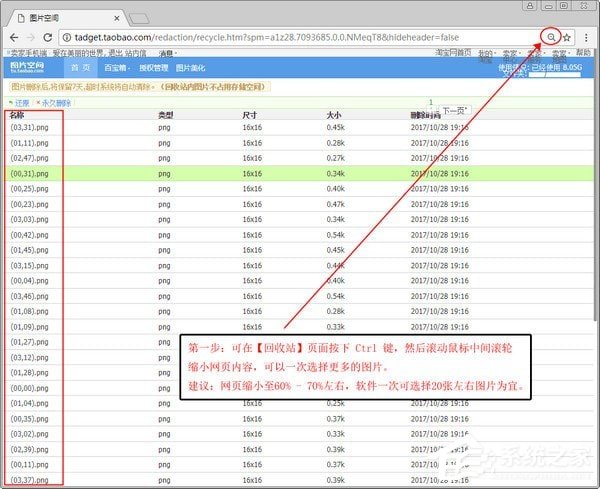Click the 图片空间 logo in the blue header
Viewport: 600px width, 489px height.
click(x=28, y=67)
